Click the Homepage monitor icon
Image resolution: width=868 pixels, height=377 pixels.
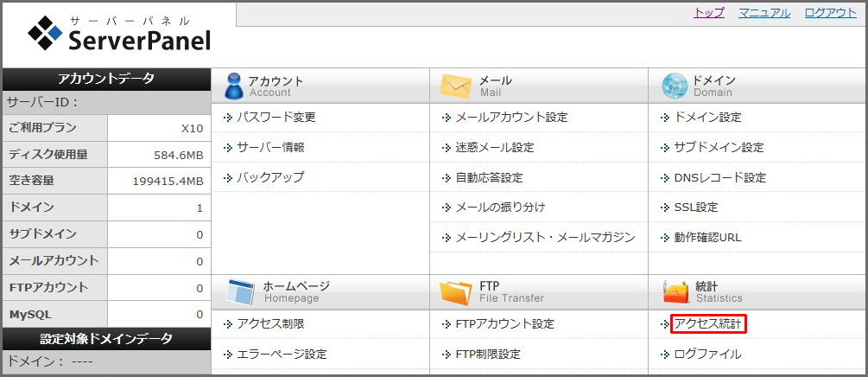tap(239, 292)
